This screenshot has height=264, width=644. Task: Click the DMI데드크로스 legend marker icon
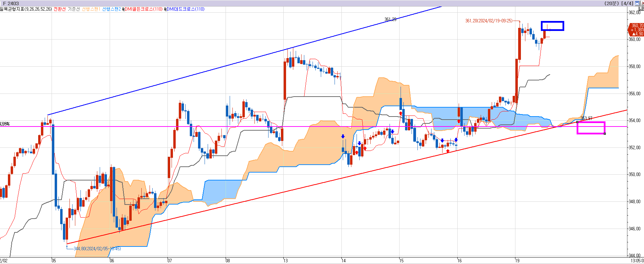(165, 9)
